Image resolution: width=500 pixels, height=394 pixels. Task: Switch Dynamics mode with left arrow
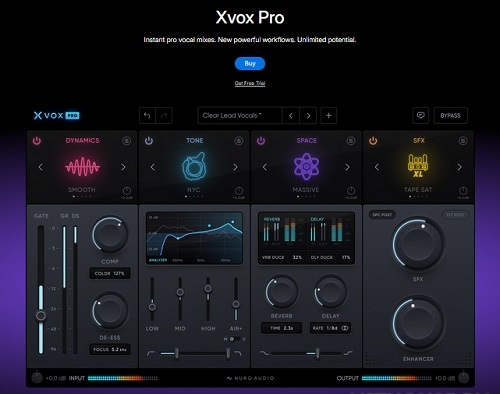41,167
